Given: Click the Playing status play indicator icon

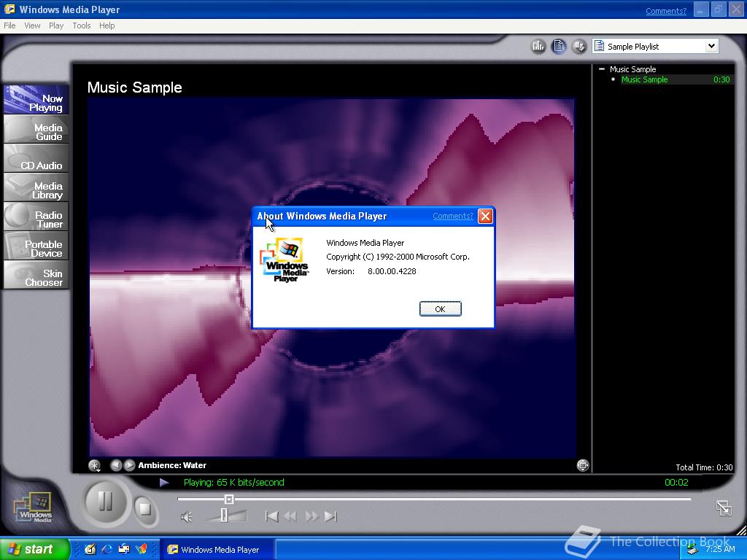Looking at the screenshot, I should point(164,483).
